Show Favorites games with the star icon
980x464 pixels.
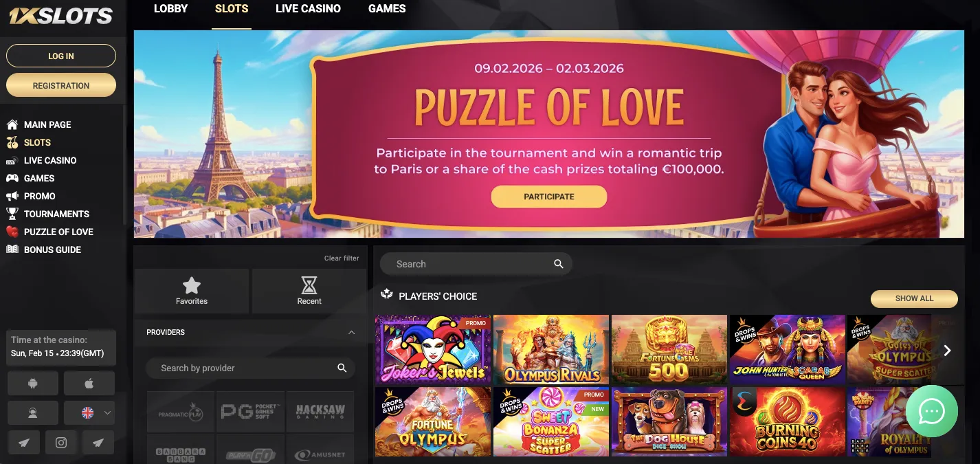pyautogui.click(x=192, y=291)
